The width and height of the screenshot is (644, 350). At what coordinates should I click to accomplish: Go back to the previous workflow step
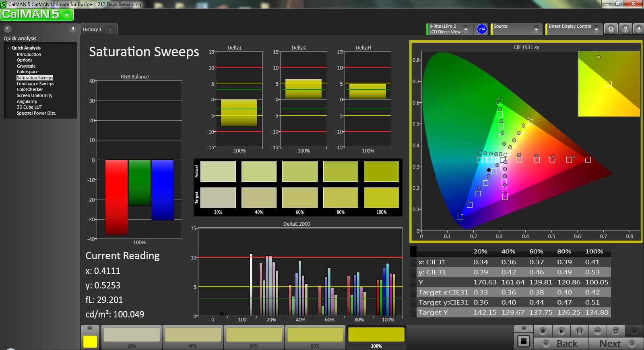561,344
